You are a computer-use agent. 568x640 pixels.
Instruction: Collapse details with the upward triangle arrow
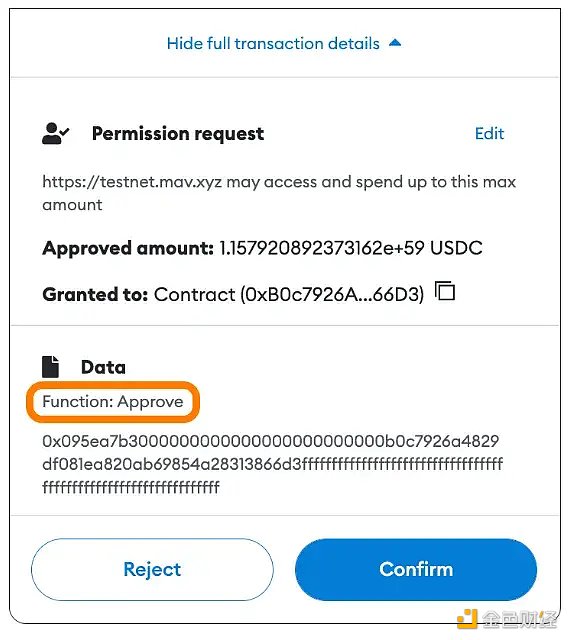point(395,42)
